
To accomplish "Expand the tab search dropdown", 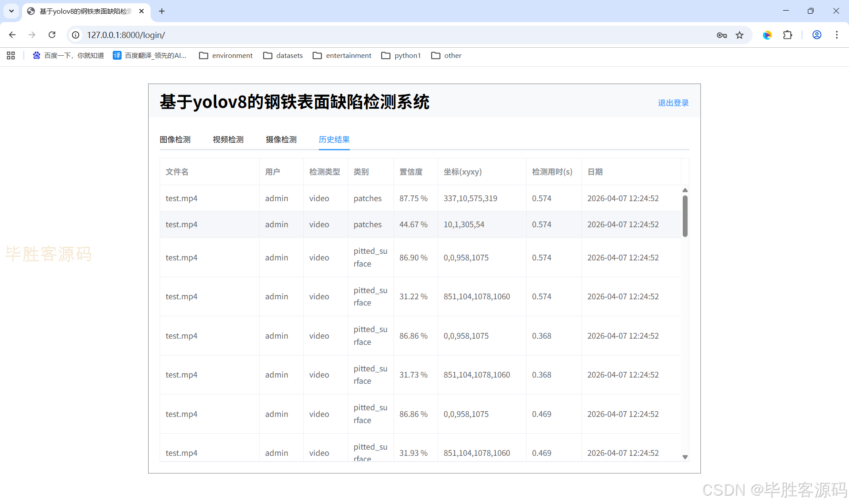I will click(11, 11).
